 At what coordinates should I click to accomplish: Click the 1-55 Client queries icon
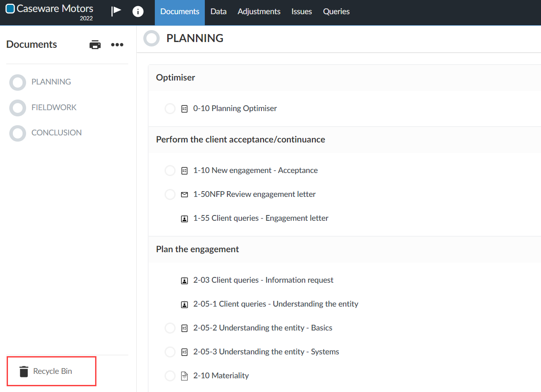pyautogui.click(x=184, y=219)
